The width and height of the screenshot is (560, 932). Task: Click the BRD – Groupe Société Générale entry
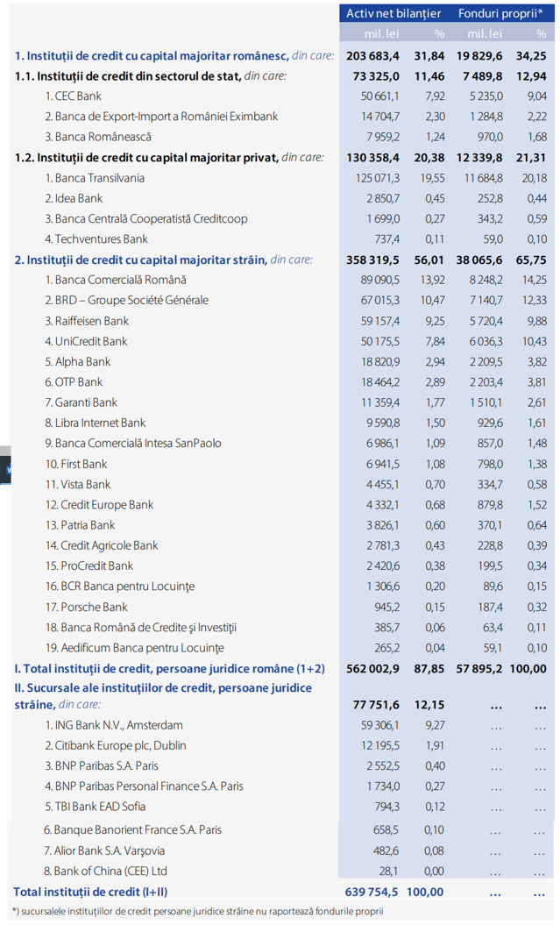point(126,300)
